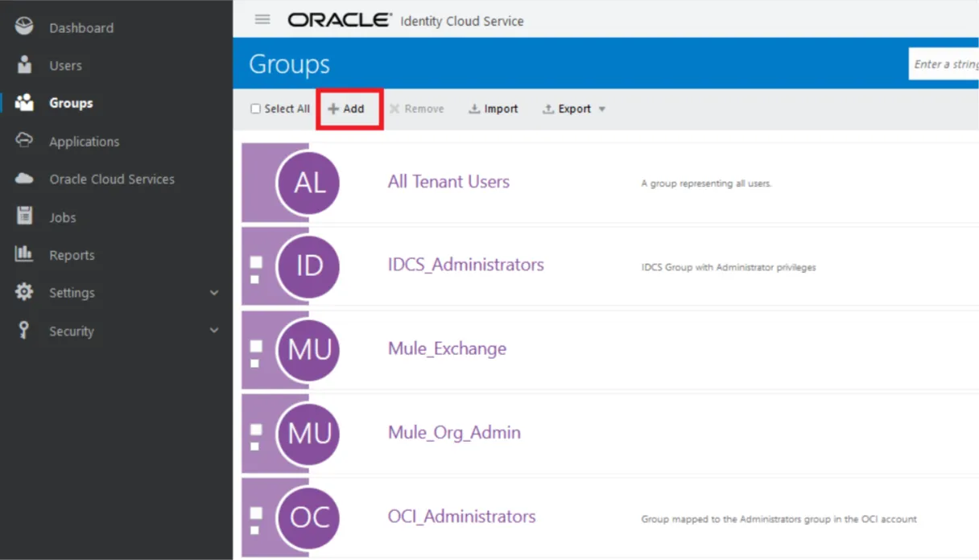Screen dimensions: 979x560
Task: Click the 'Identity Cloud Service' header text
Action: 461,21
